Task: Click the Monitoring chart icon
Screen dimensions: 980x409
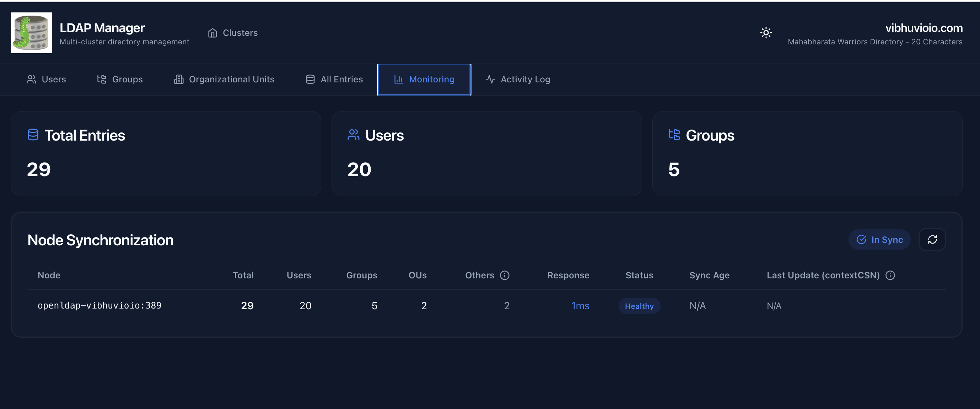Action: click(x=398, y=80)
